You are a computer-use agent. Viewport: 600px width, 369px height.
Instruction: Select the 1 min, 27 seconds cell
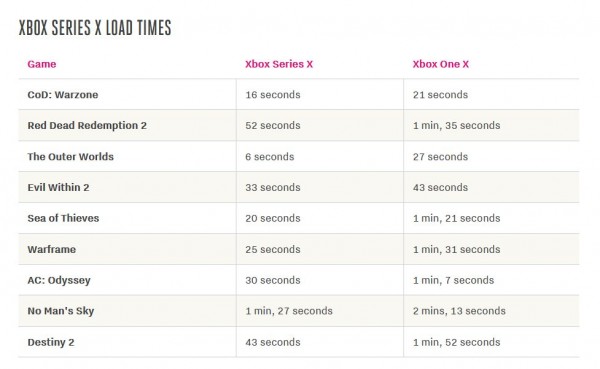coord(289,311)
